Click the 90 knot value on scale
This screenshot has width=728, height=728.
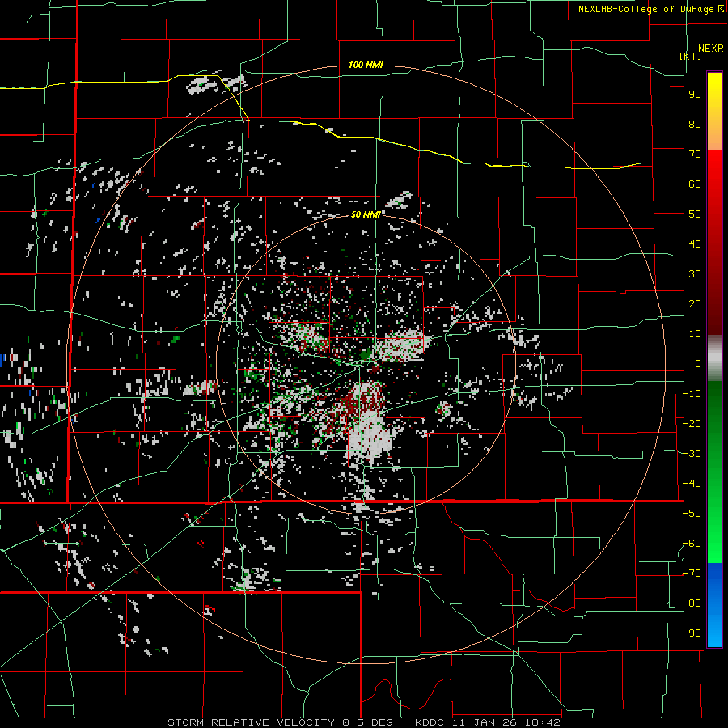[695, 95]
